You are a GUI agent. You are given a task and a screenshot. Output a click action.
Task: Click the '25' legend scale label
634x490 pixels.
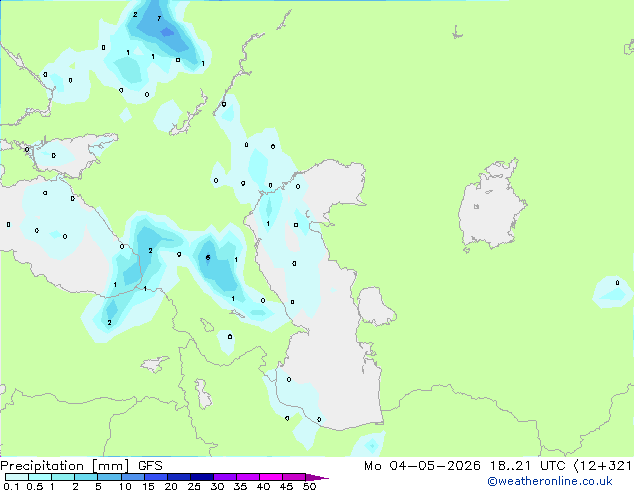(194, 486)
